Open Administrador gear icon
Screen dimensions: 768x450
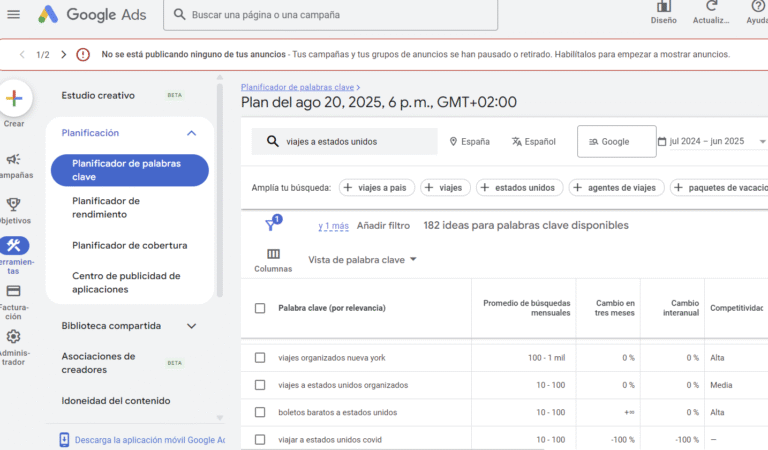14,337
